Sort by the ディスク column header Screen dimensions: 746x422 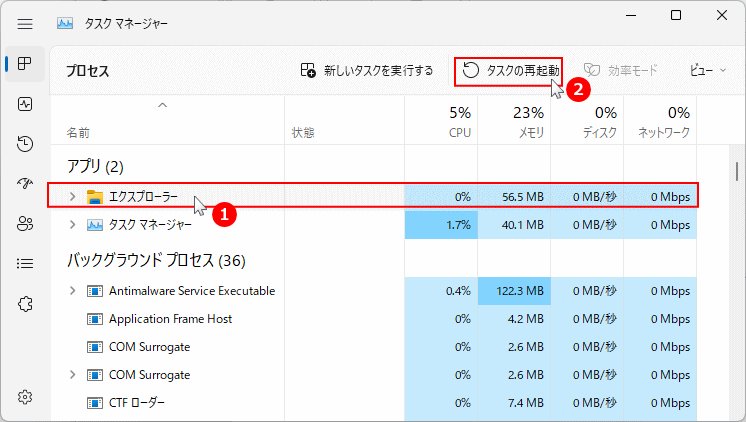600,132
